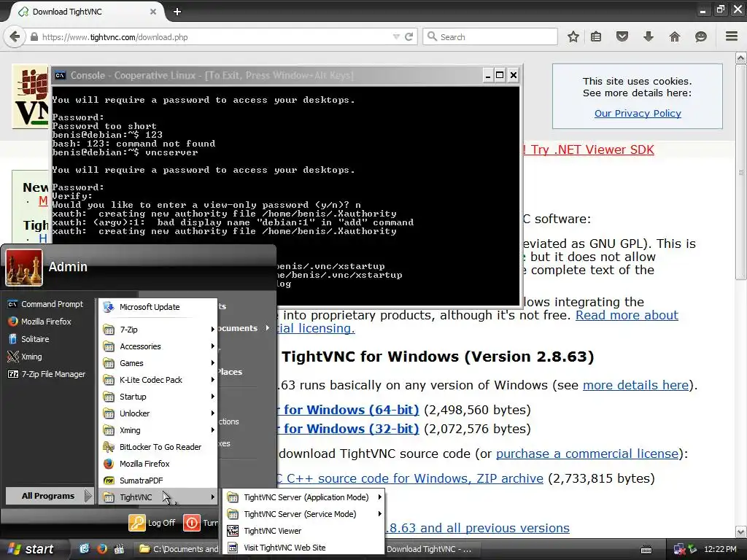This screenshot has width=747, height=560.
Task: Open purchase a commercial license link
Action: pyautogui.click(x=587, y=454)
